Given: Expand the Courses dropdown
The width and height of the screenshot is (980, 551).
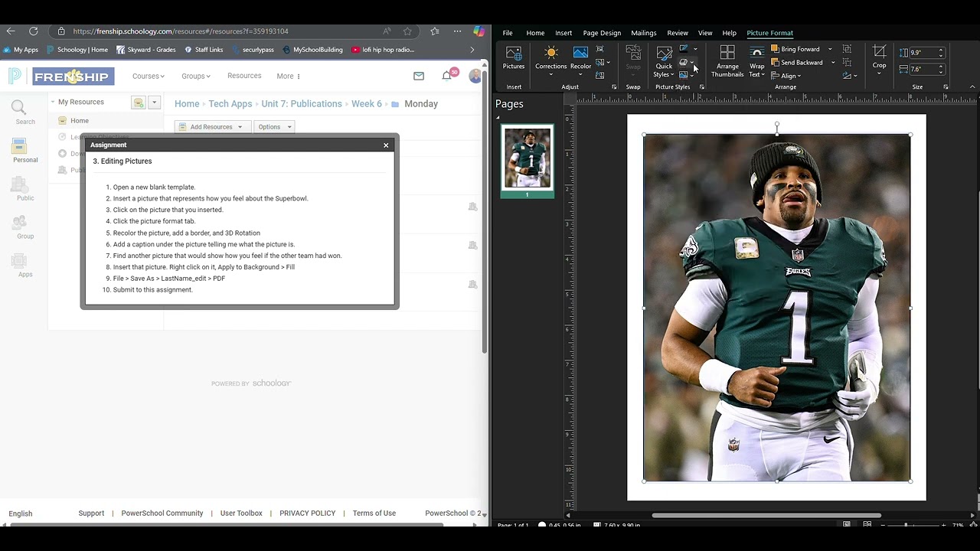Looking at the screenshot, I should 148,76.
